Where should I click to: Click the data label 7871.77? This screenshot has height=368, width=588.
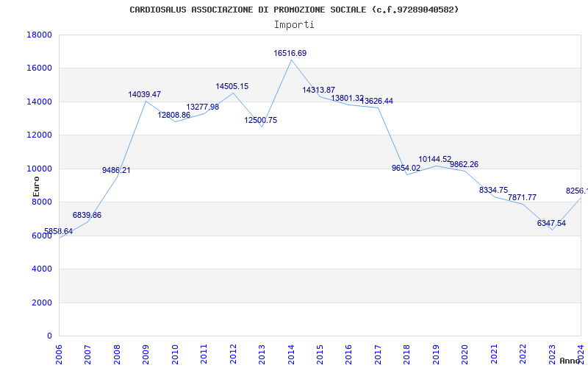tap(522, 197)
